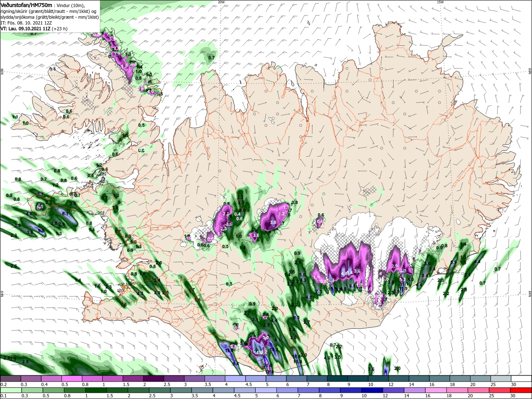
Task: Click the 'slydda/snjókoma' snow description line
Action: click(x=49, y=17)
